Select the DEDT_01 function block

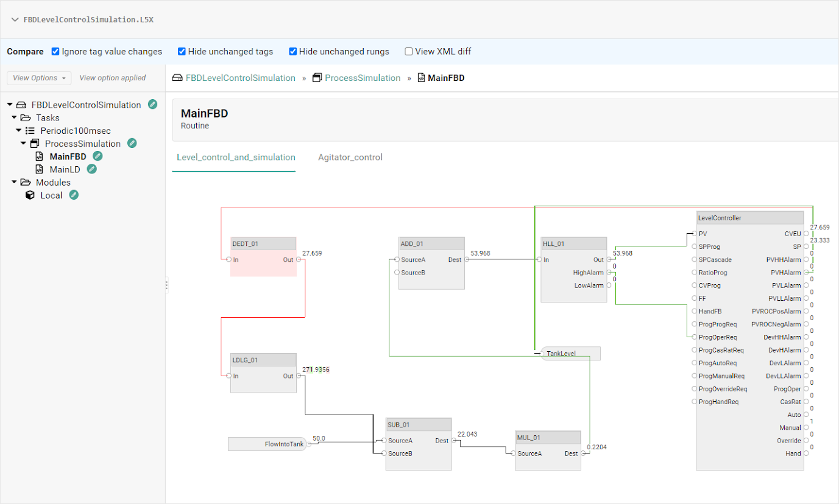coord(263,243)
